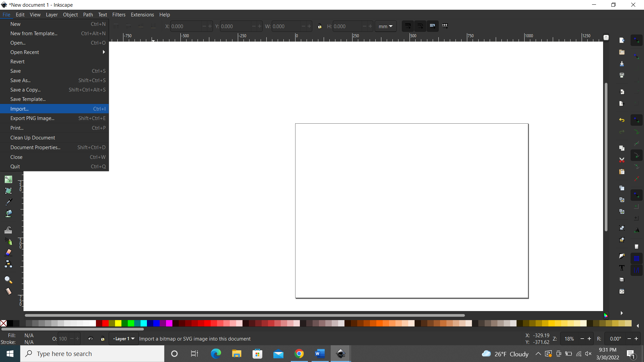
Task: Select the Dropper color picker tool
Action: (x=8, y=201)
